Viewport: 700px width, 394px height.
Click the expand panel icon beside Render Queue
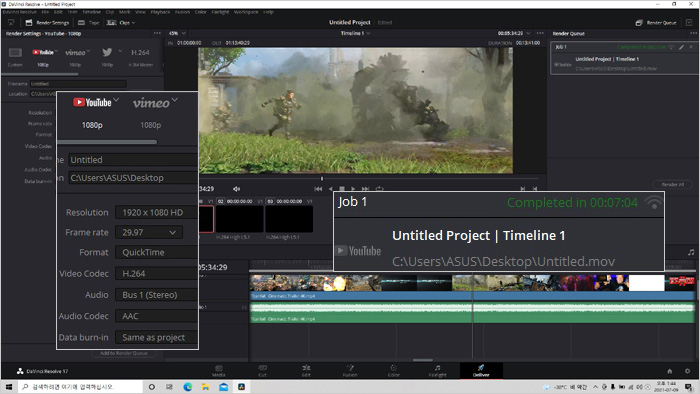689,22
